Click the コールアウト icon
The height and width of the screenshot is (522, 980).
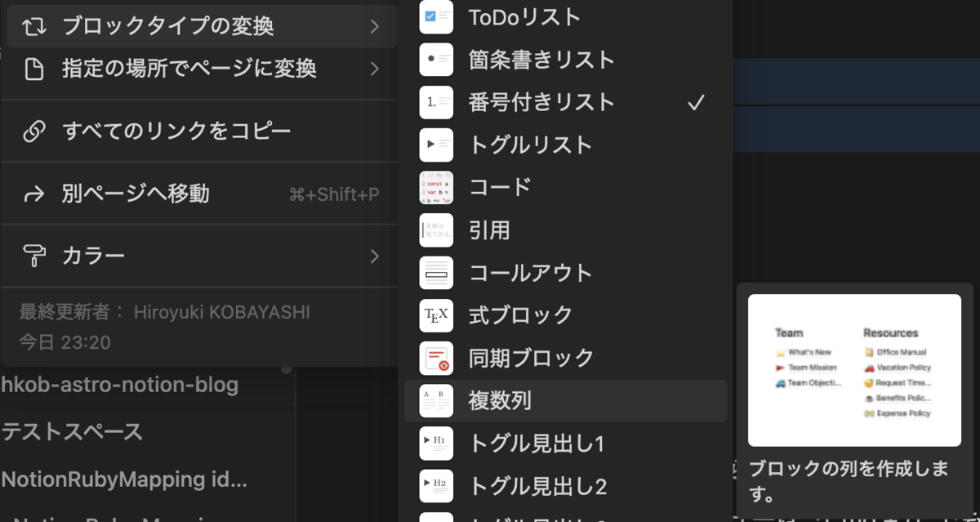[x=436, y=273]
